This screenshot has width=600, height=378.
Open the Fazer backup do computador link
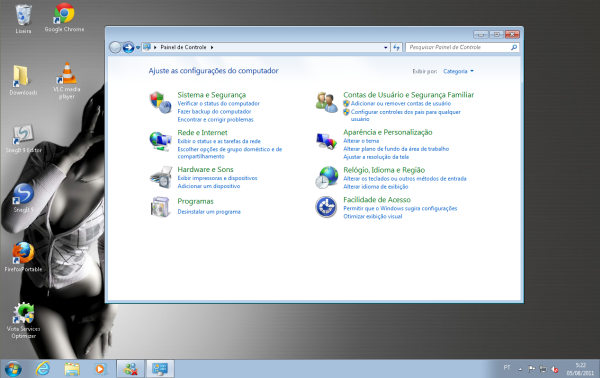point(214,111)
